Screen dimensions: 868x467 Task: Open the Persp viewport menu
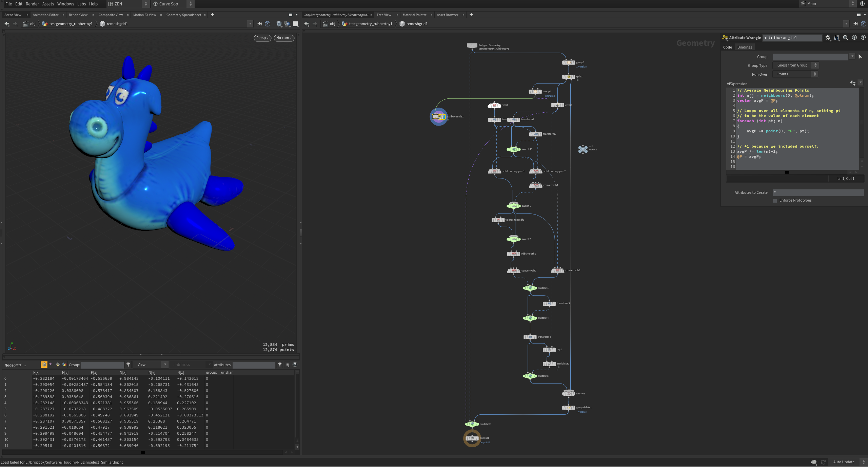[262, 38]
